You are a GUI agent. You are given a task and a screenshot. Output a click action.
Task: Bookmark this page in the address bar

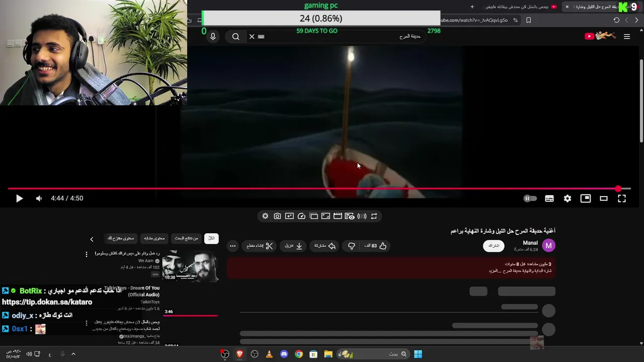(528, 20)
